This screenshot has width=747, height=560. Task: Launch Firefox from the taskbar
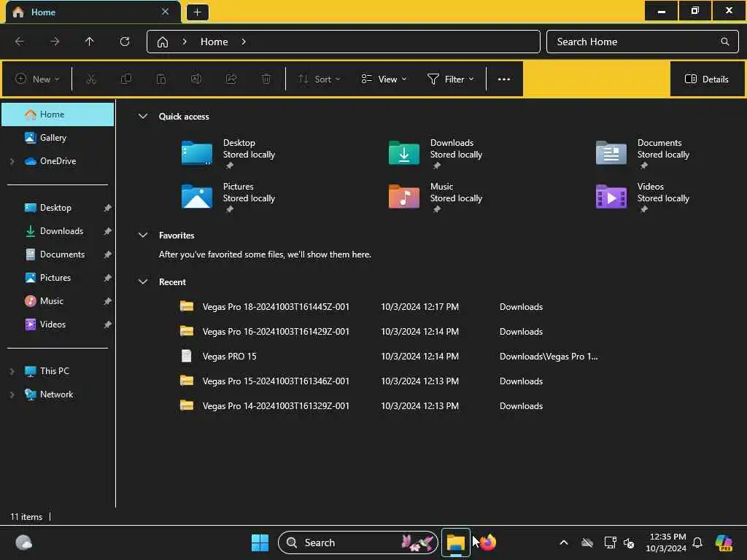(488, 542)
